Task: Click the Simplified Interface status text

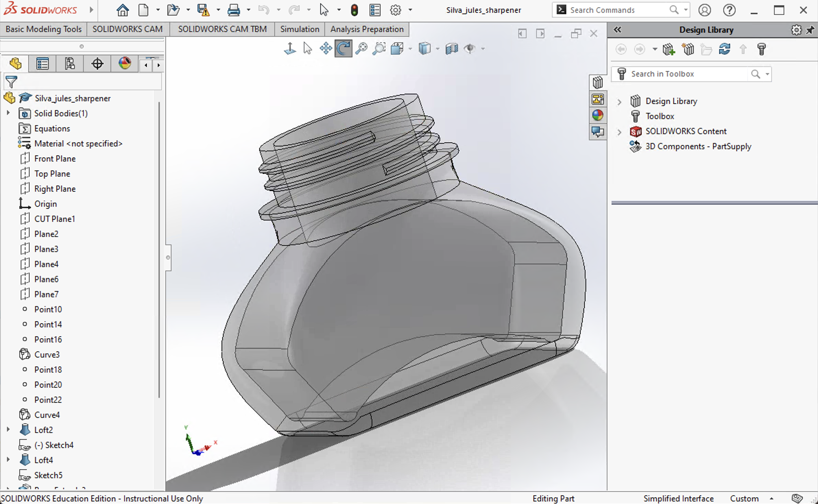Action: click(x=678, y=499)
